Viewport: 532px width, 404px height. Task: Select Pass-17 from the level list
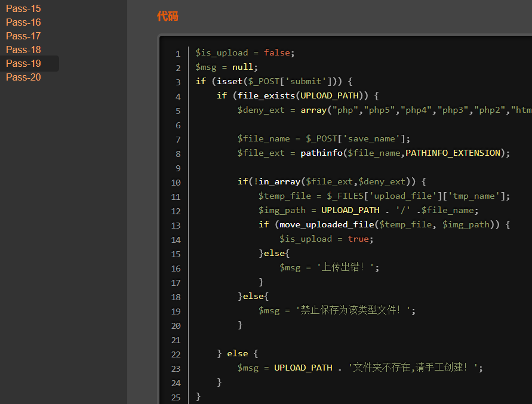pyautogui.click(x=23, y=36)
